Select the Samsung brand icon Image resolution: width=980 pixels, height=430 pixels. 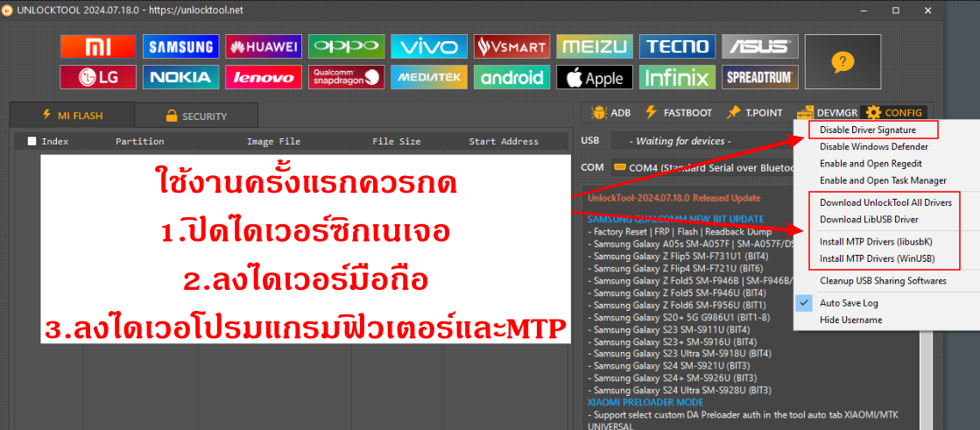180,46
